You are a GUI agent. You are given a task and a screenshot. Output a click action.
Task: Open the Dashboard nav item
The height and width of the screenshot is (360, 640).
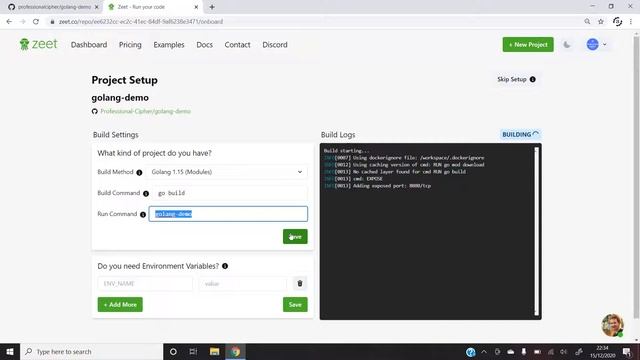pyautogui.click(x=89, y=44)
